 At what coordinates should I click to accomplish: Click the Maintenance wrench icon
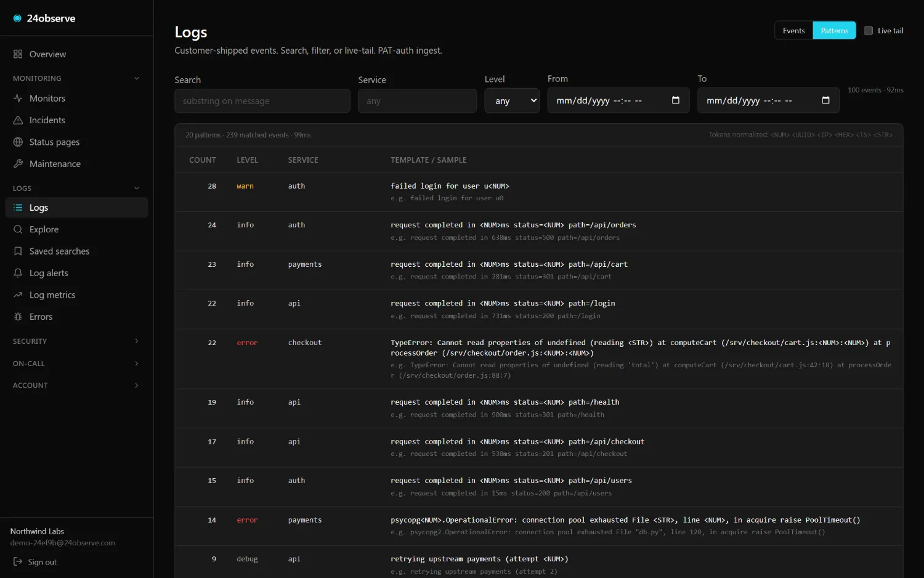tap(18, 164)
